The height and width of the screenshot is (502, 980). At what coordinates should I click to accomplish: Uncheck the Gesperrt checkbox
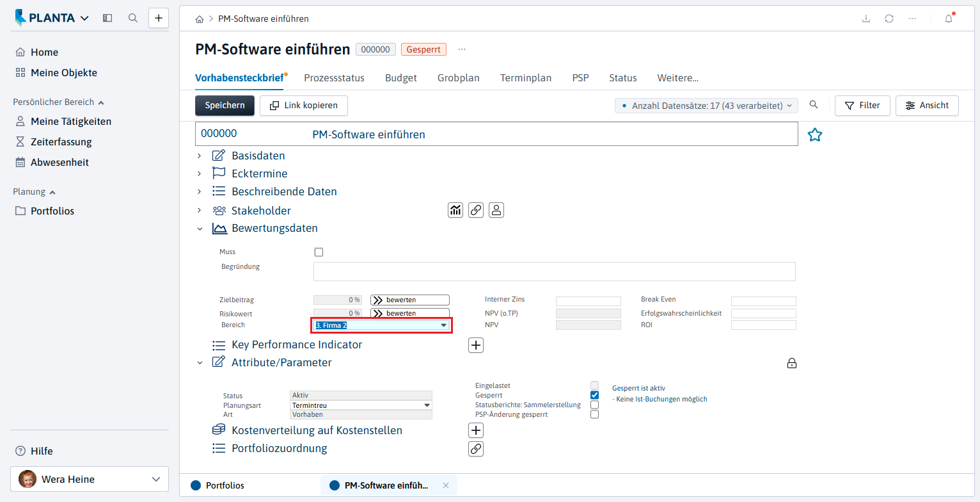click(594, 395)
